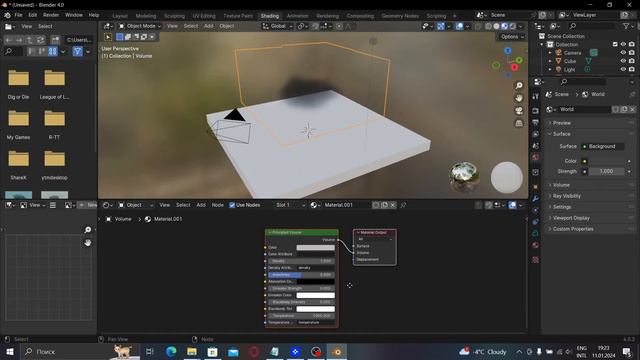Click the file browser filter funnel icon
640x360 pixels.
click(78, 51)
